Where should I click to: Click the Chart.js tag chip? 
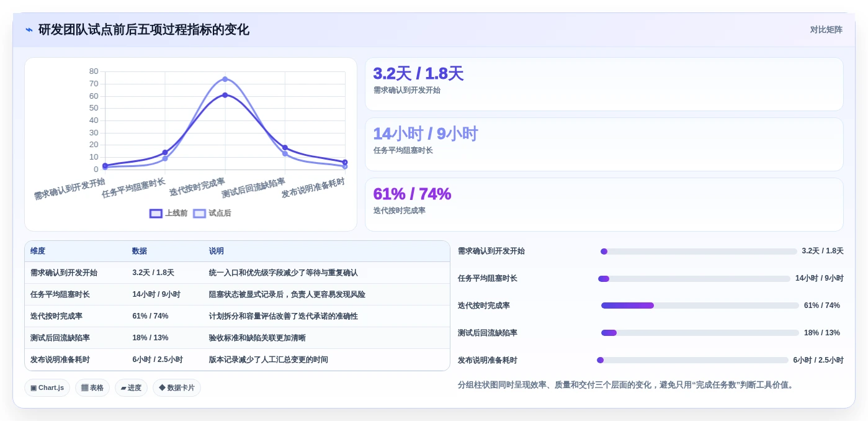pyautogui.click(x=47, y=387)
